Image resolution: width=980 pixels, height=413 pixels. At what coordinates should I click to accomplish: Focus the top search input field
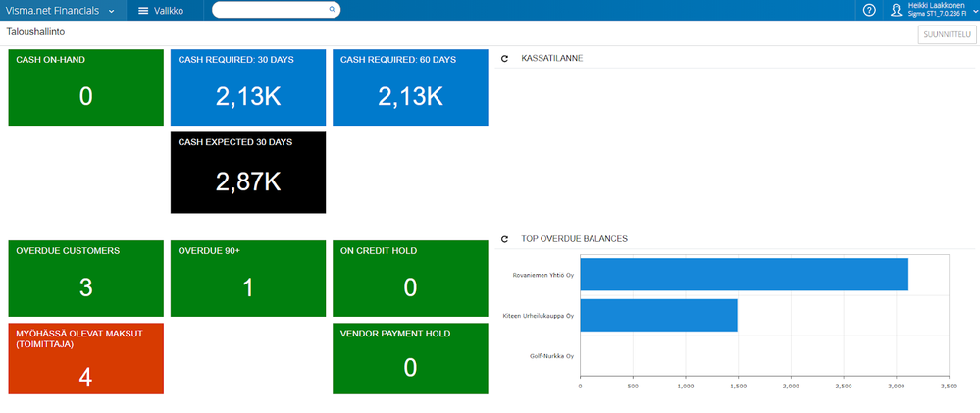[277, 10]
